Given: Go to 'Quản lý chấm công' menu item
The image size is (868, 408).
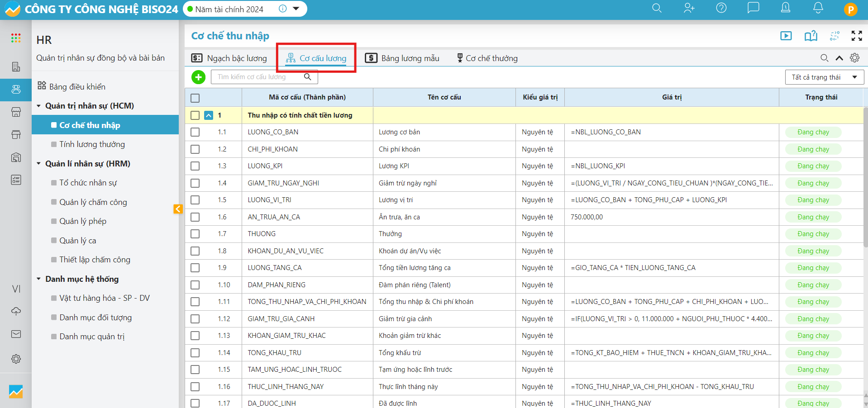Looking at the screenshot, I should pyautogui.click(x=93, y=202).
